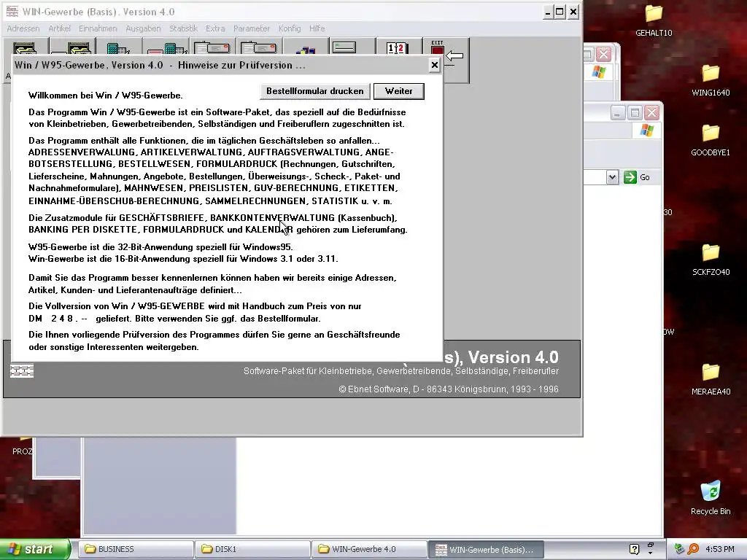Screen dimensions: 747x560
Task: Maximize the background Explorer window with Go button
Action: click(x=635, y=113)
